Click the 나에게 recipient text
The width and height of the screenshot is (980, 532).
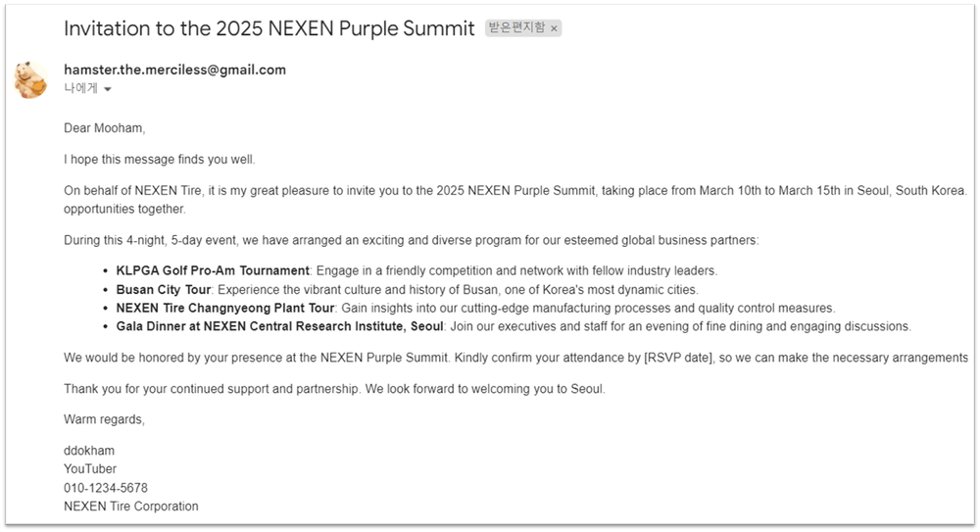(80, 88)
